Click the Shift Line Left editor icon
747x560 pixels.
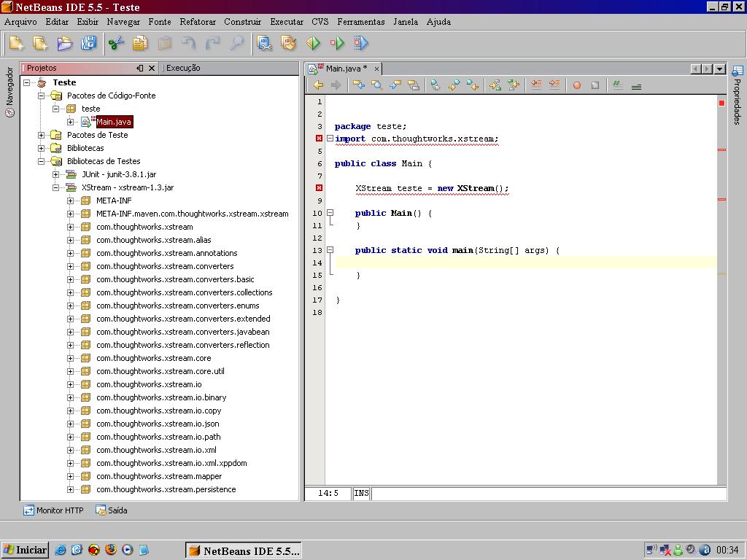[x=536, y=85]
